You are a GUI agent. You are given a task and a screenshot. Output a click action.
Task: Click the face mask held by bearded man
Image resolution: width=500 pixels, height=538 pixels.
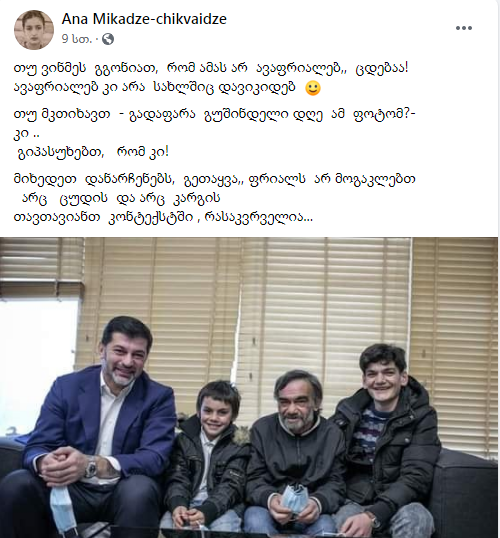(294, 498)
